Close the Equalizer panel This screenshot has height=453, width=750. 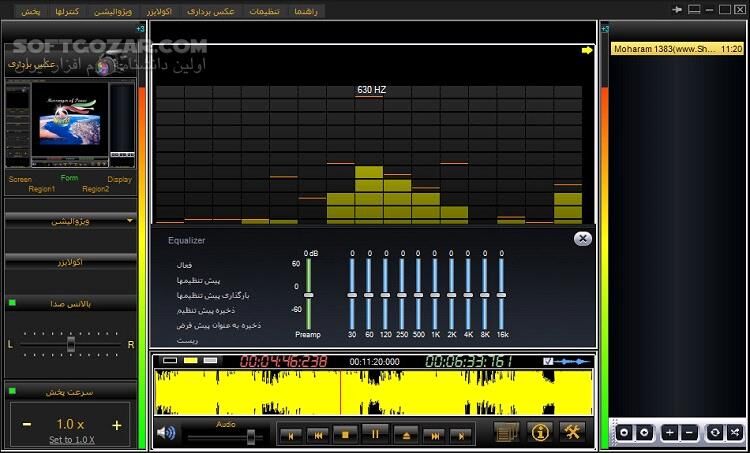tap(582, 239)
